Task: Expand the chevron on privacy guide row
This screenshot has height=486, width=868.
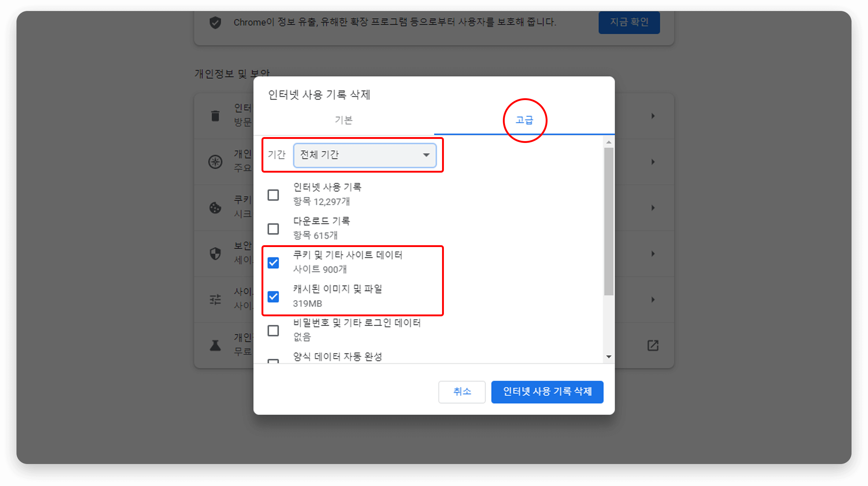Action: [x=653, y=162]
